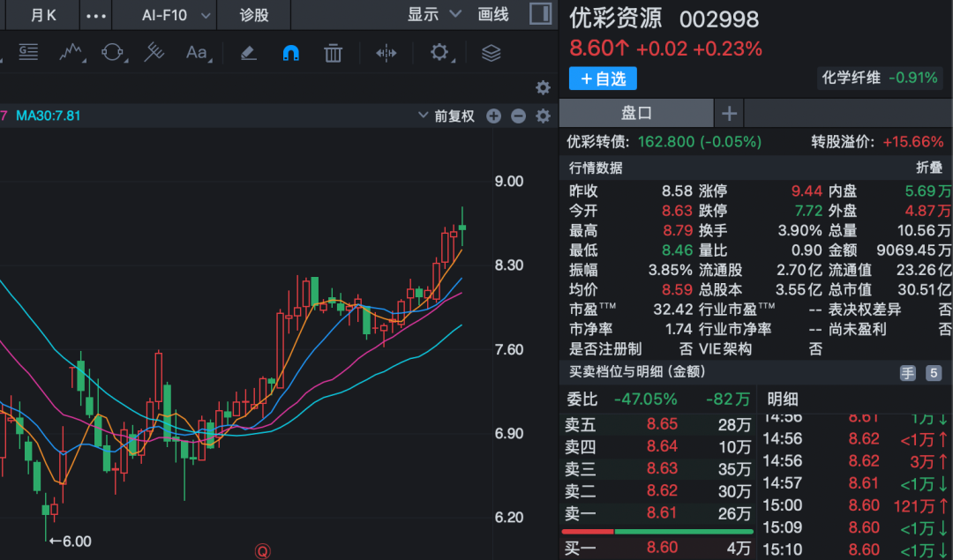Click the 15:00 trade detail of 121万
The image size is (953, 560).
(x=855, y=505)
